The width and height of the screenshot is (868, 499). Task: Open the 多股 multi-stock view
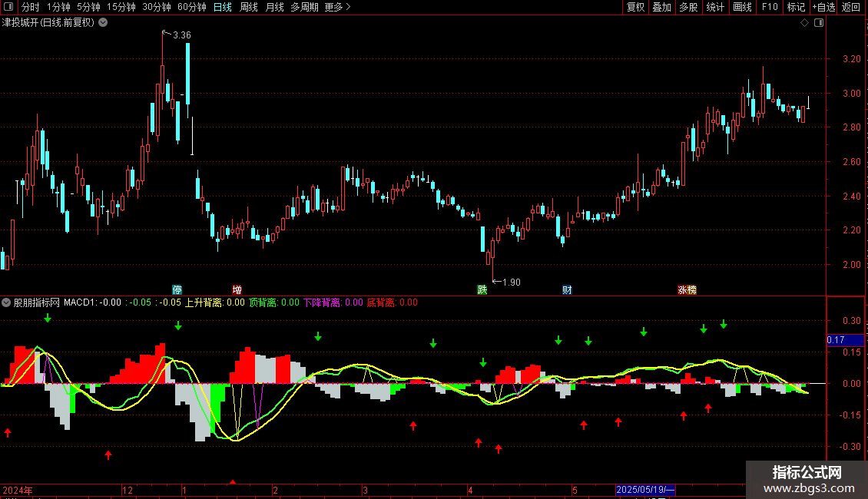point(688,7)
